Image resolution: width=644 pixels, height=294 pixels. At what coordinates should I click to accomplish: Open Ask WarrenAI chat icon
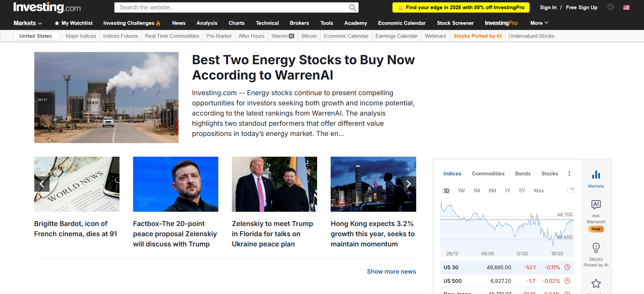point(596,205)
